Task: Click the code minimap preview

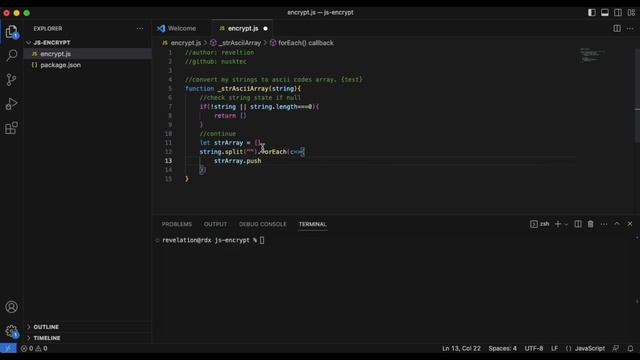Action: tap(592, 55)
